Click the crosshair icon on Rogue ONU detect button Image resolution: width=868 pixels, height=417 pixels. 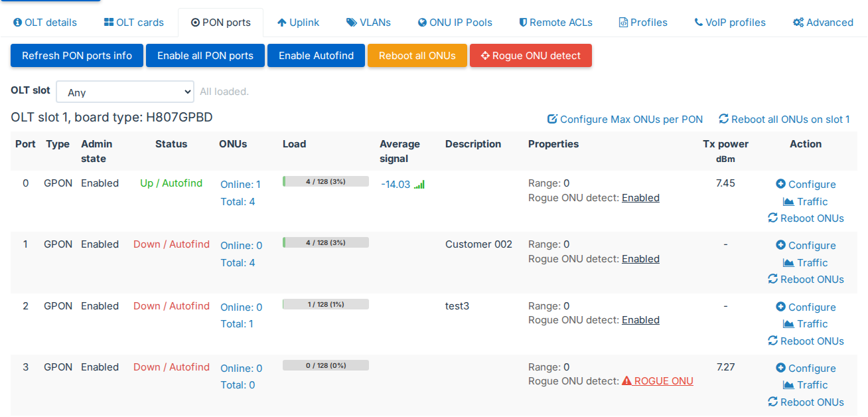click(485, 56)
